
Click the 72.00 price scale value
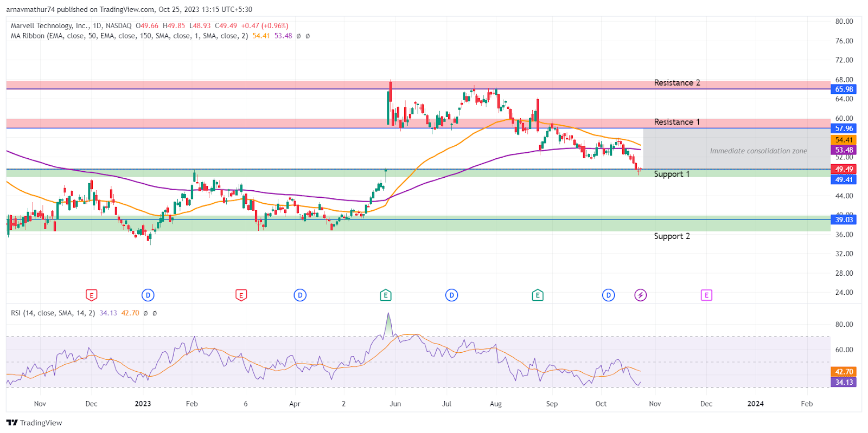844,60
